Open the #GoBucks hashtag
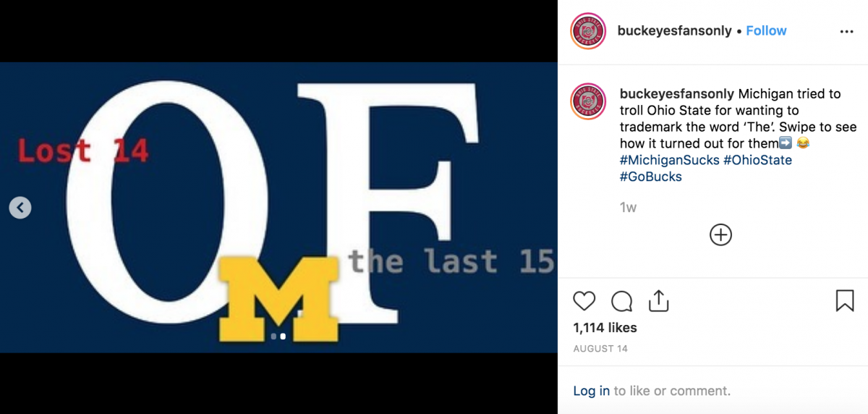This screenshot has height=414, width=868. 651,177
